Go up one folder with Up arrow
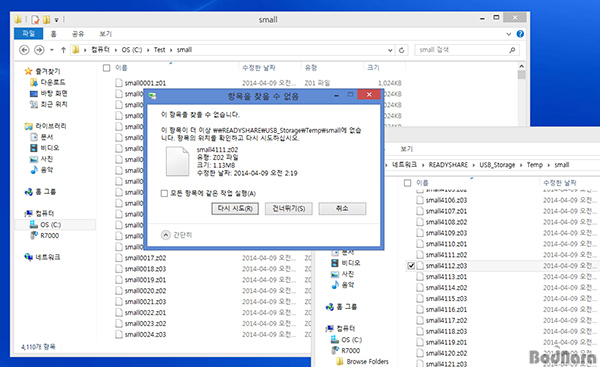 tap(64, 50)
